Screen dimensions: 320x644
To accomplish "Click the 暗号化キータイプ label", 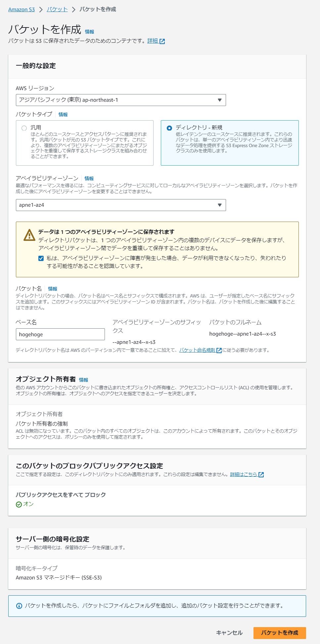I will [37, 568].
